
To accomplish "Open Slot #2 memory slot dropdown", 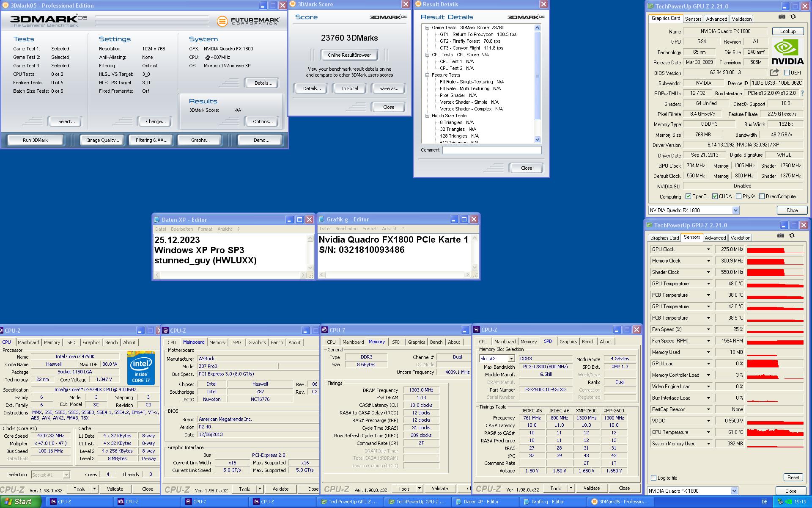I will tap(511, 359).
